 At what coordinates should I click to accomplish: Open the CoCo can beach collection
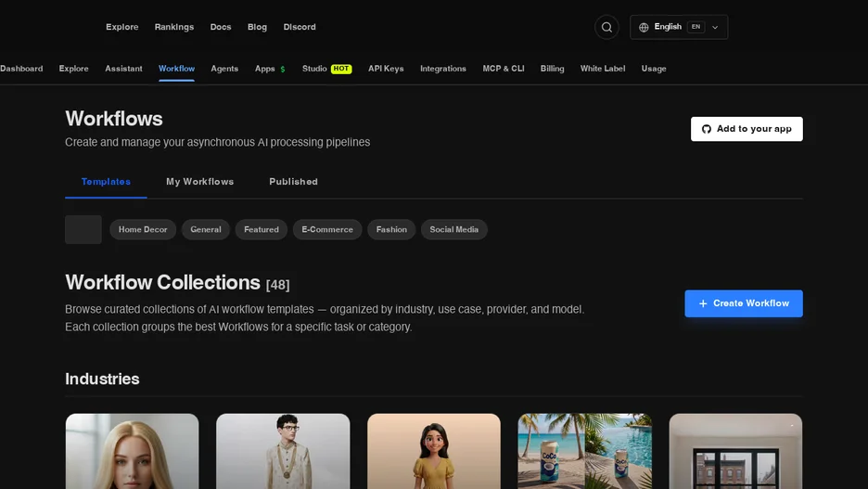[584, 451]
